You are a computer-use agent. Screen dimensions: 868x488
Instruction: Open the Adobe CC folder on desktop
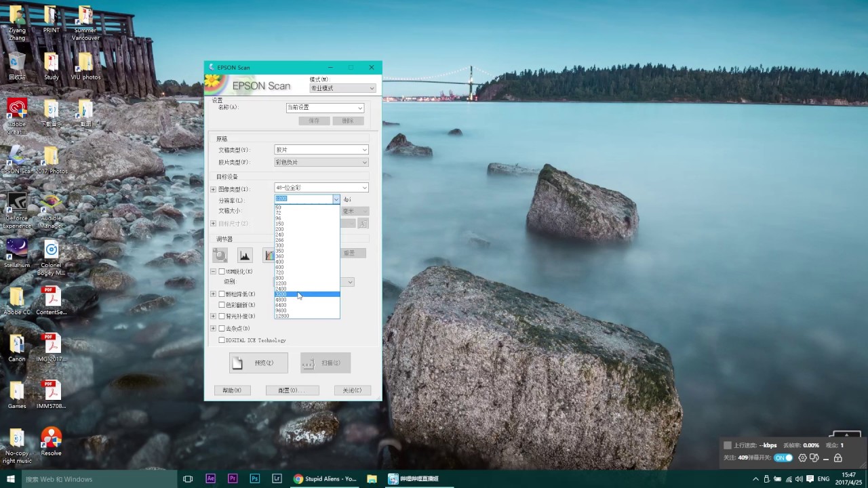point(17,301)
